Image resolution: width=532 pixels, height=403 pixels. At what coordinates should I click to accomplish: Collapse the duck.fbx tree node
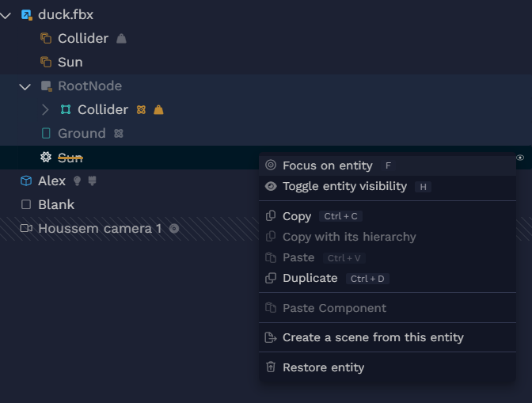pyautogui.click(x=6, y=15)
